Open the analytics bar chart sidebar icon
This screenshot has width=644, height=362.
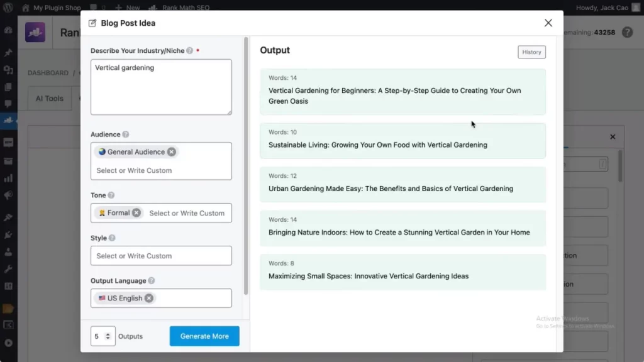(x=8, y=178)
